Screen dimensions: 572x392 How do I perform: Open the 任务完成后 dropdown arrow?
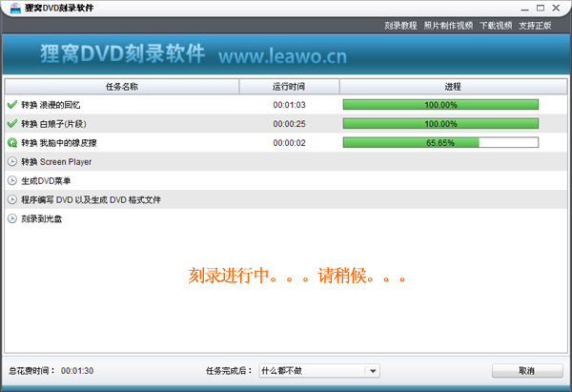click(x=373, y=371)
